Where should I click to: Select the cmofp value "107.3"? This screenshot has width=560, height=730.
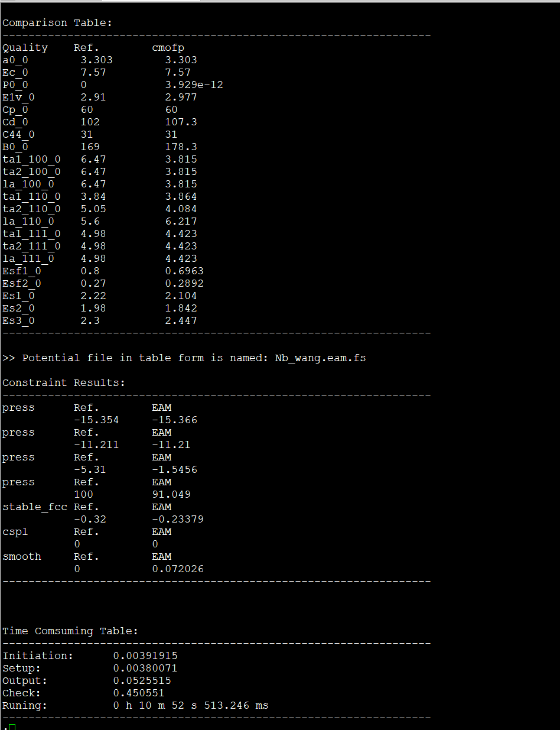pos(181,122)
